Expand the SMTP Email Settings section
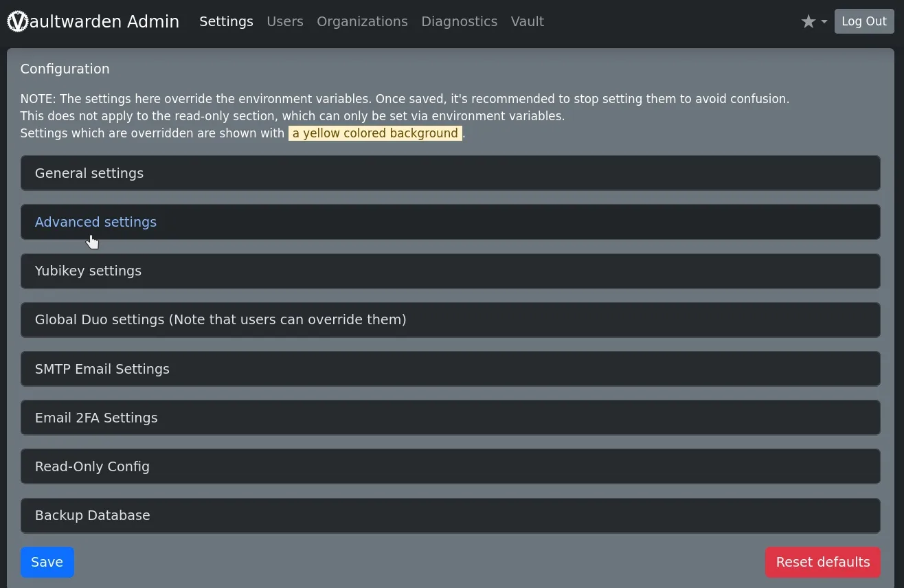 102,369
